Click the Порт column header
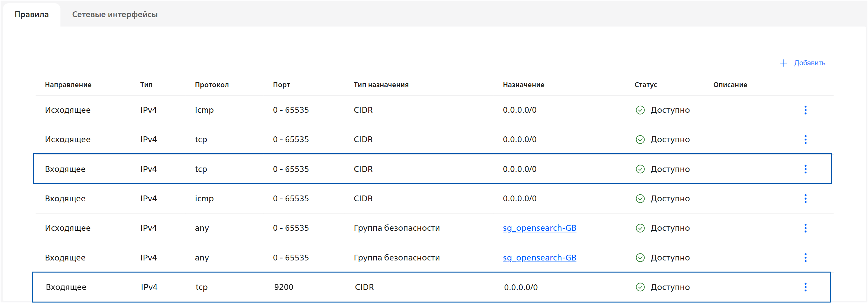 (x=281, y=85)
